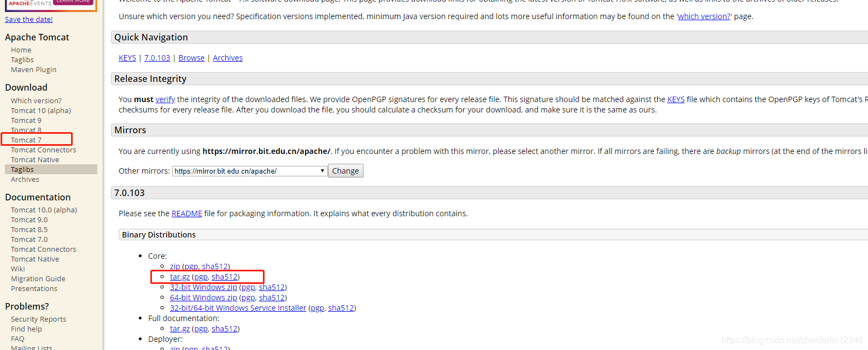868x350 pixels.
Task: Open Archives in sidebar Download section
Action: coord(25,179)
